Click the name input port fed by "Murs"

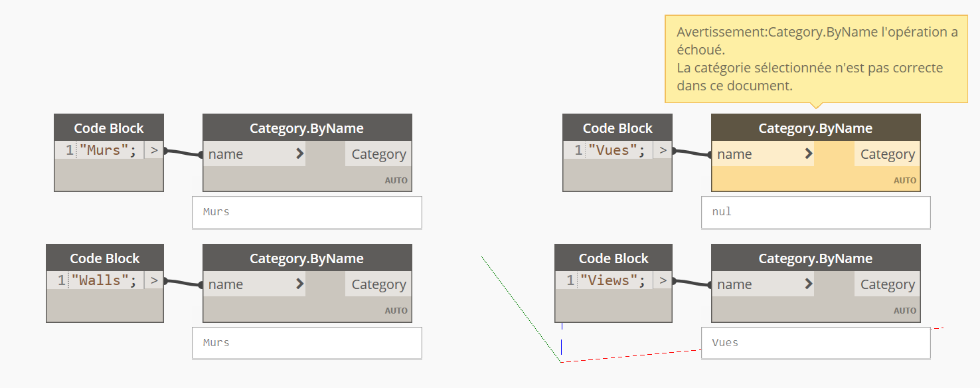254,154
